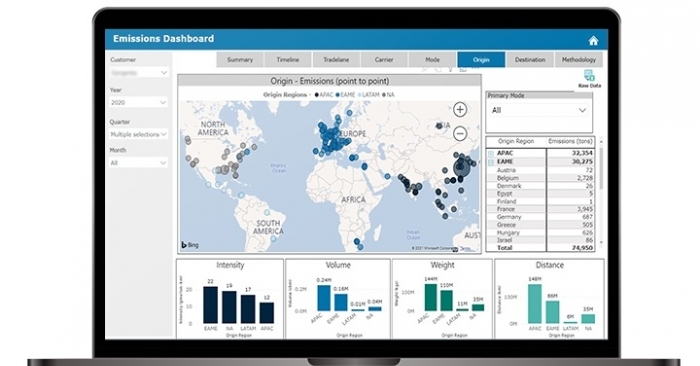Zoom out on the map with minus button
The width and height of the screenshot is (700, 366).
tap(460, 133)
